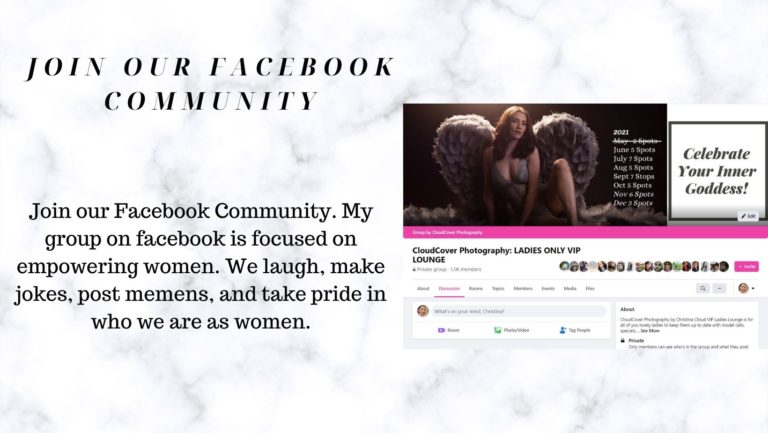Image resolution: width=768 pixels, height=433 pixels.
Task: Open the Media tab
Action: coord(570,289)
